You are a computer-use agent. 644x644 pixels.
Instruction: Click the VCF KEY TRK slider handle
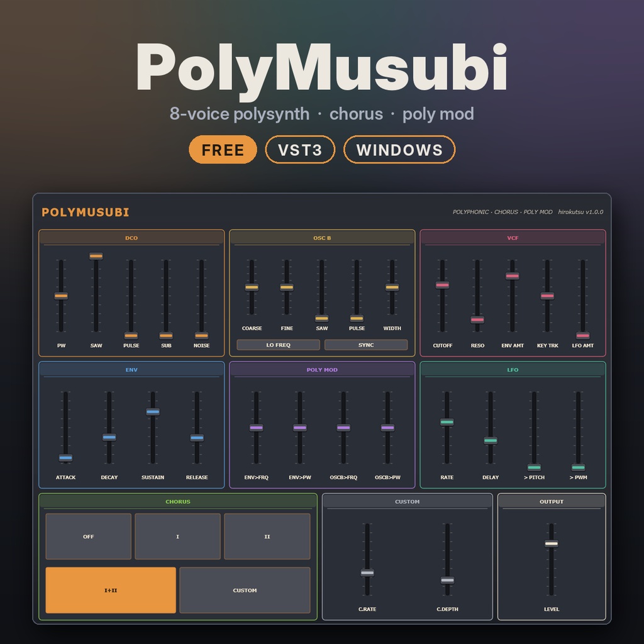pyautogui.click(x=547, y=296)
